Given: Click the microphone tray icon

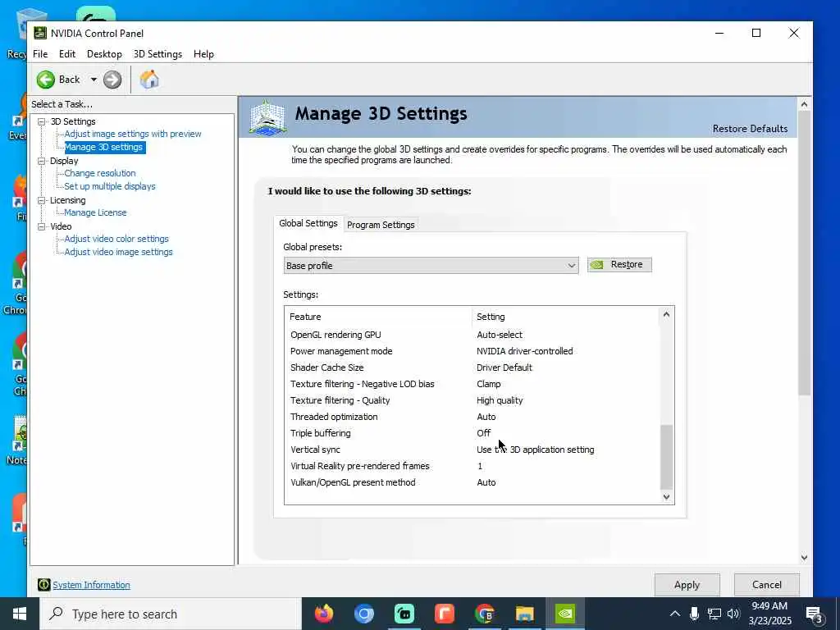Looking at the screenshot, I should (694, 614).
